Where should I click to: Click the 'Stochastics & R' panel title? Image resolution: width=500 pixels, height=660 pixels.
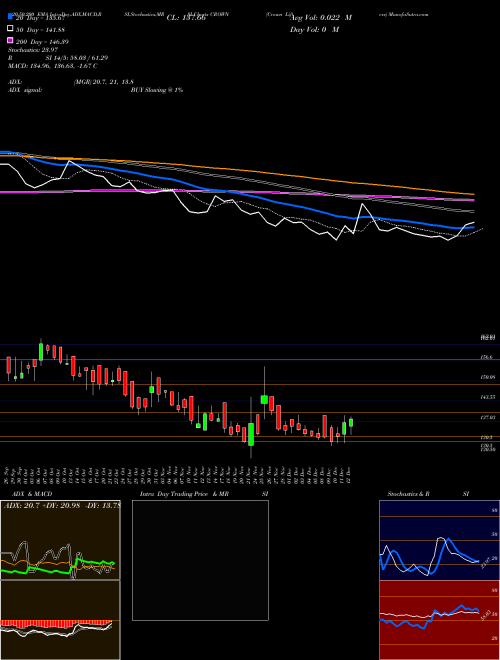(409, 494)
